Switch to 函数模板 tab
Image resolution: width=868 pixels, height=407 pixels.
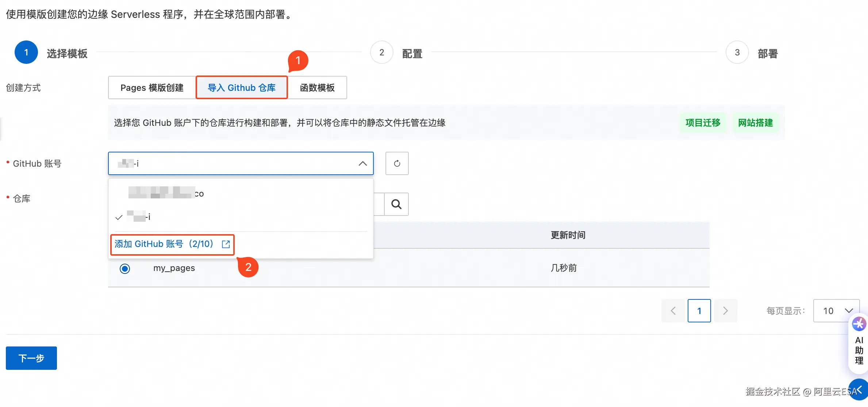tap(317, 88)
